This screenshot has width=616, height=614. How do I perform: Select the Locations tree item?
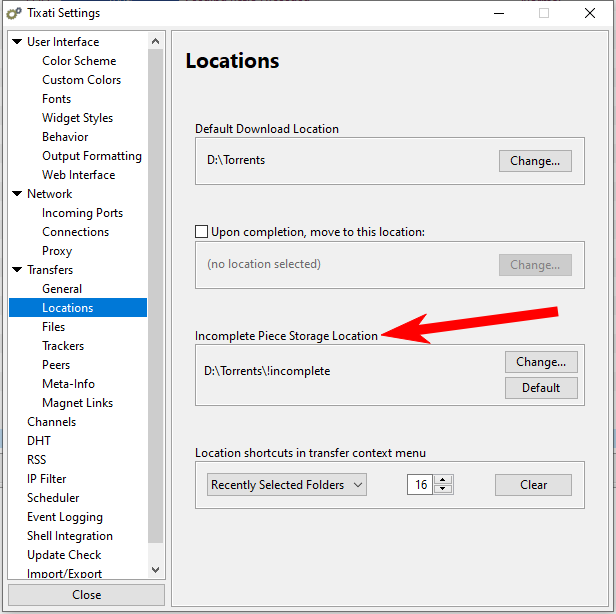click(78, 308)
